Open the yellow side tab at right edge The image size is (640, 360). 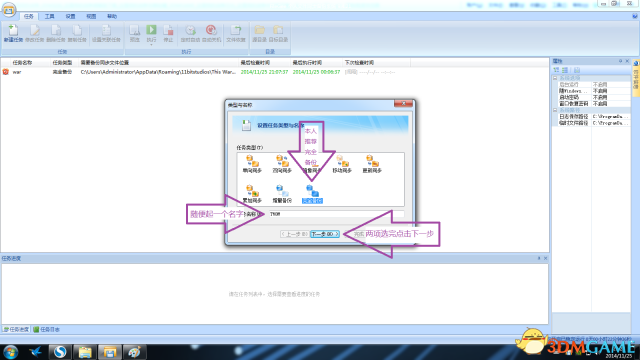[636, 78]
